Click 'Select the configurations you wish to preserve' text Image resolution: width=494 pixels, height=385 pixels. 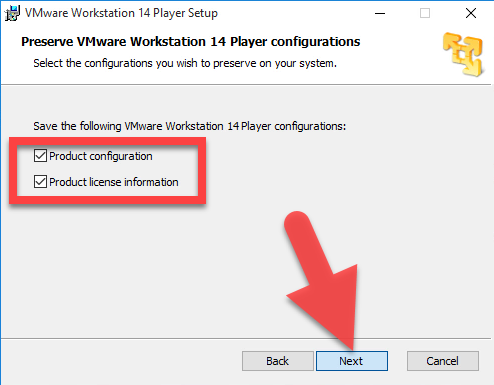point(185,63)
